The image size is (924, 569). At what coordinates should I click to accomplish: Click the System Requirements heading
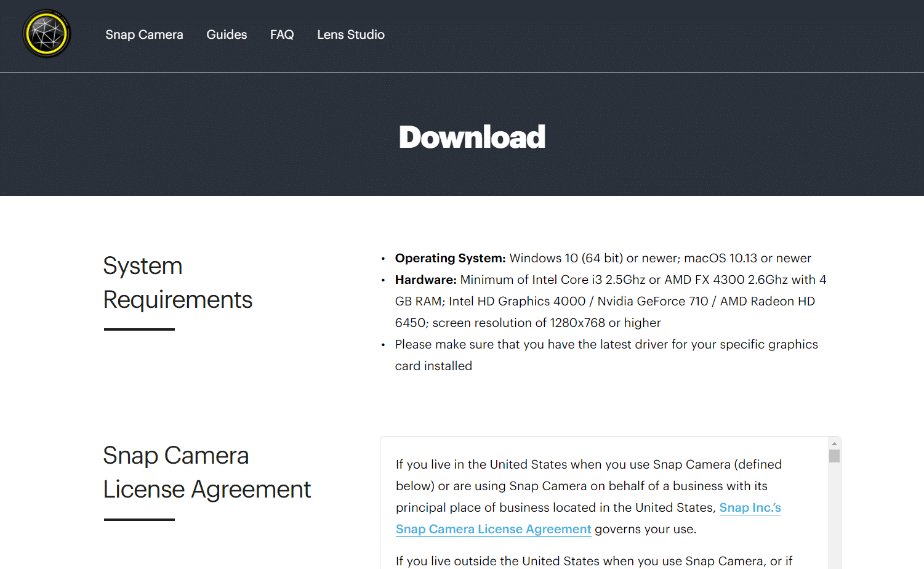click(x=178, y=283)
